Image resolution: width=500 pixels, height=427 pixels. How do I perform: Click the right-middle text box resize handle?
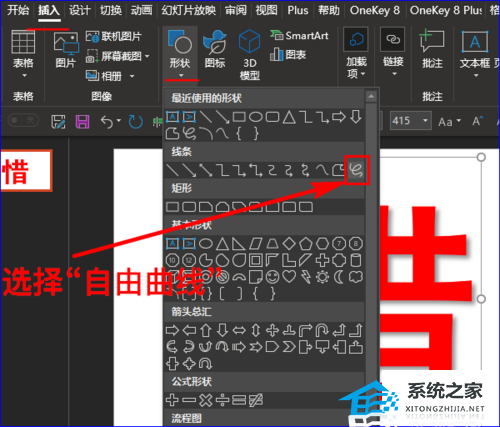tap(481, 299)
